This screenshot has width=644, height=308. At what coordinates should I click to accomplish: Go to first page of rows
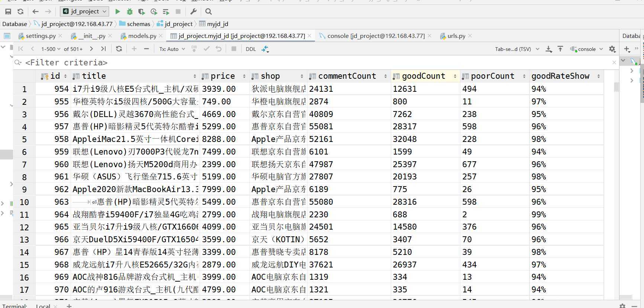(21, 49)
